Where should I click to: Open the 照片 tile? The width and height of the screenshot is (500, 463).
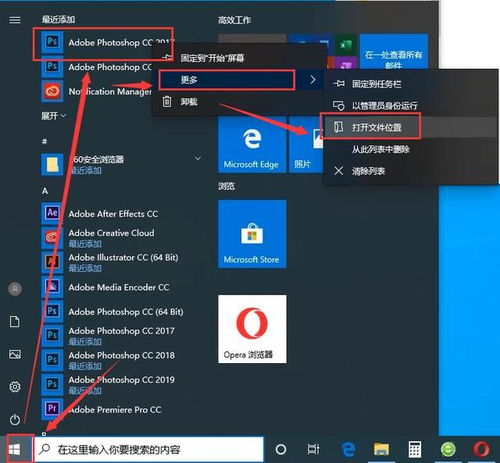(x=306, y=145)
